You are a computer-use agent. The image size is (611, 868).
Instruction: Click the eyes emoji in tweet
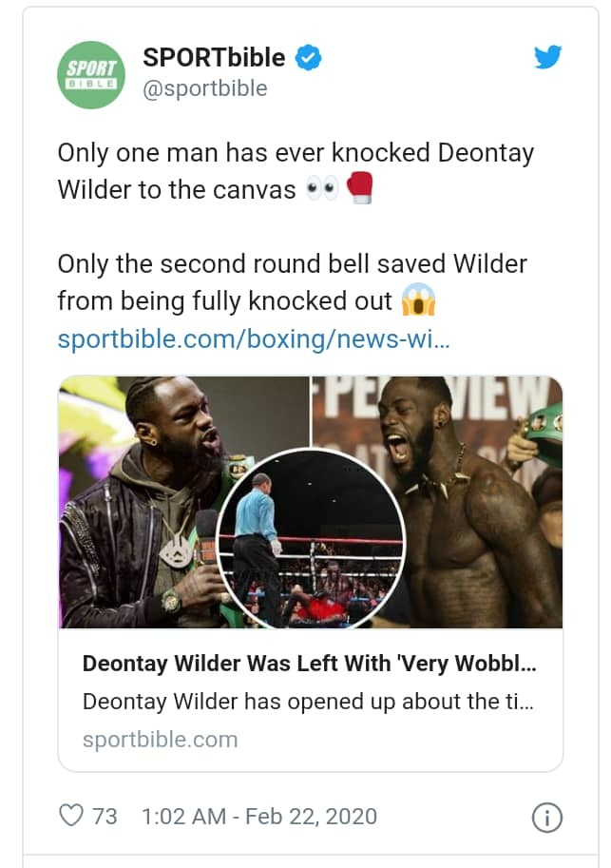pos(323,189)
